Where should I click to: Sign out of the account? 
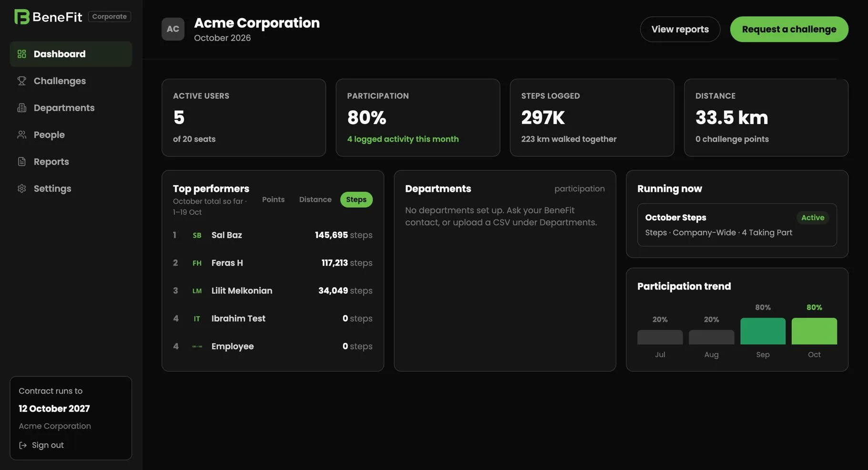(x=41, y=445)
